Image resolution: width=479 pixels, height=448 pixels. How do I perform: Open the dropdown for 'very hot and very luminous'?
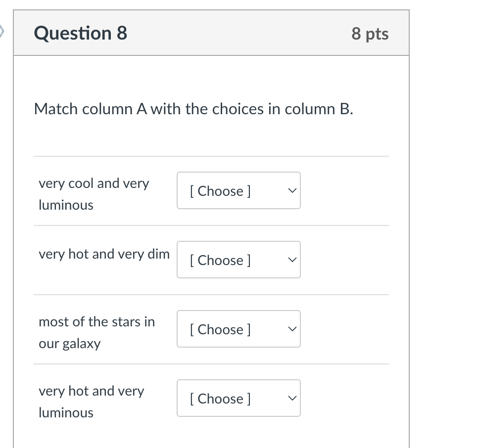pos(239,398)
